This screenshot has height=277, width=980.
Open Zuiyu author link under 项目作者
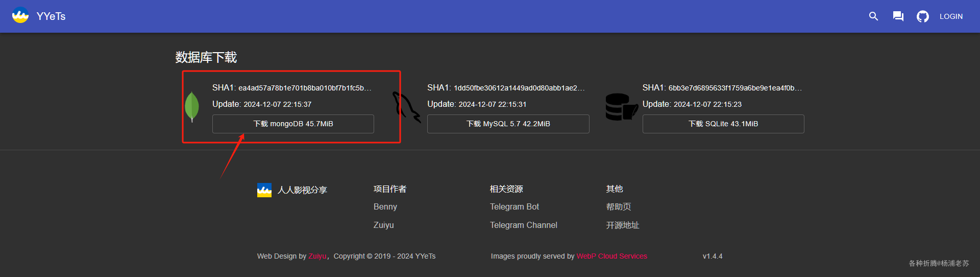(x=383, y=225)
